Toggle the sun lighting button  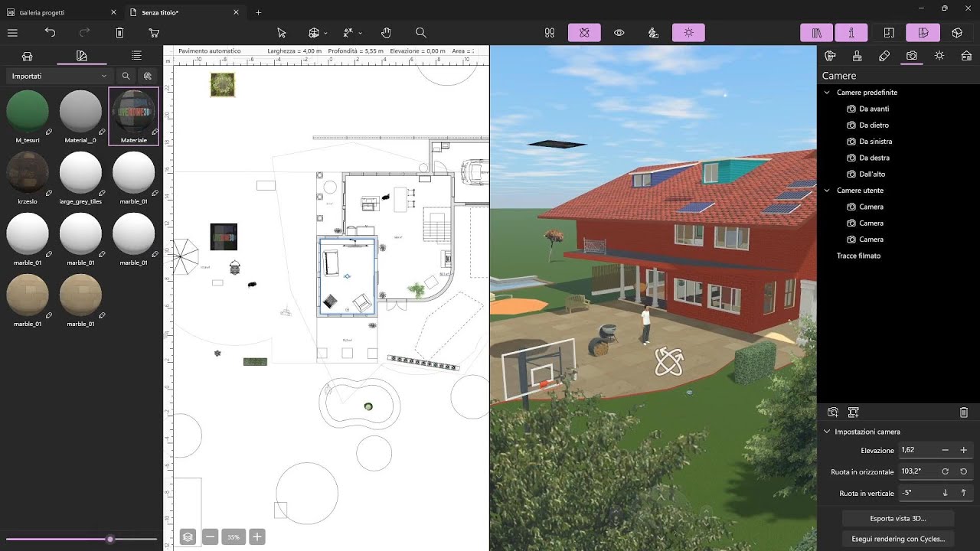[x=688, y=33]
